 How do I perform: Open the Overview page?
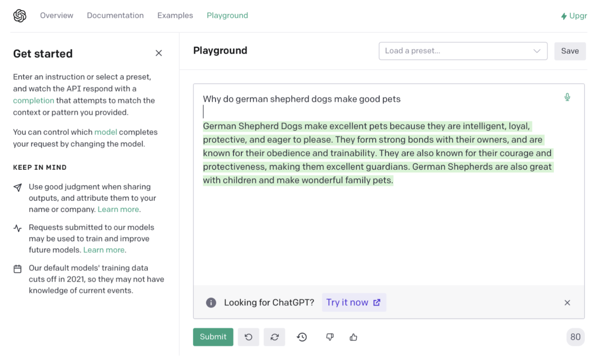click(56, 15)
